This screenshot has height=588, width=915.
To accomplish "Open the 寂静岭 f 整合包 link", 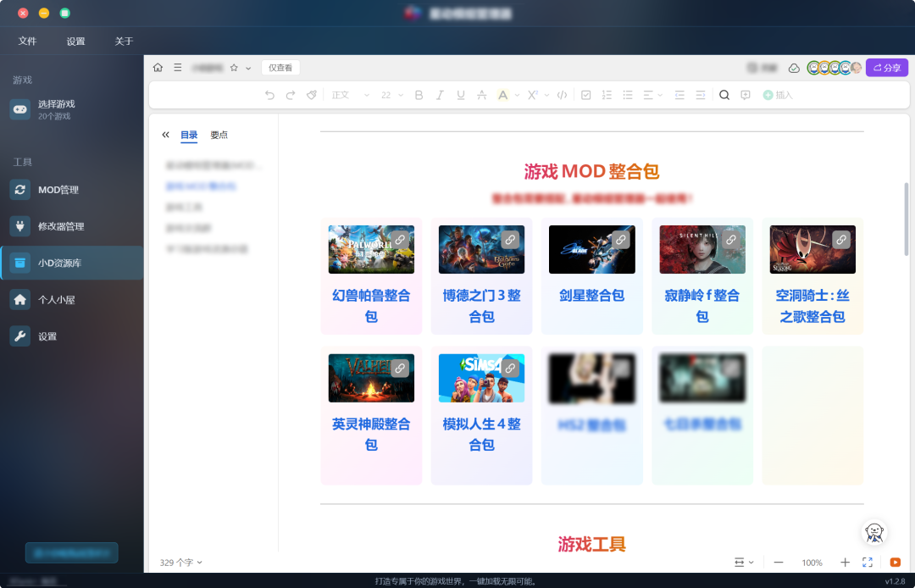I will 702,306.
